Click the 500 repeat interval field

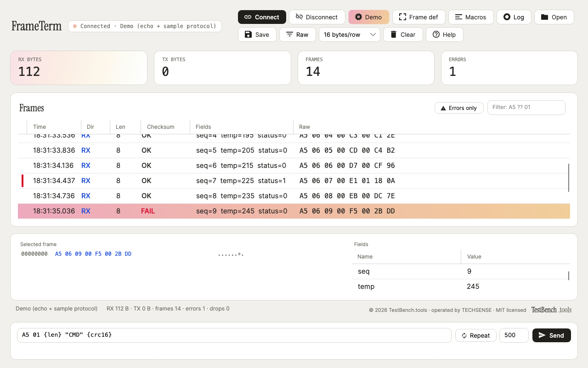(514, 335)
